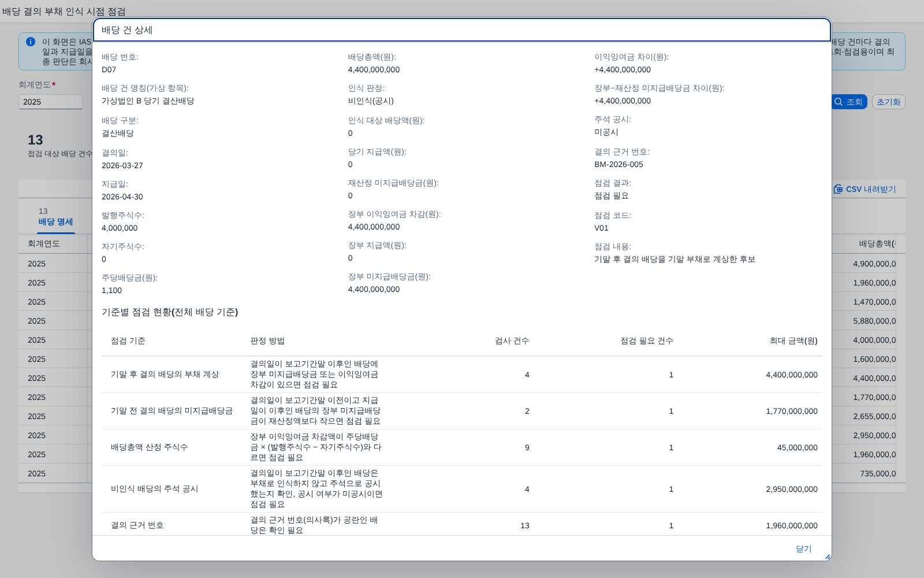Click the 검사 건수 value 13
This screenshot has height=578, width=924.
coord(524,525)
